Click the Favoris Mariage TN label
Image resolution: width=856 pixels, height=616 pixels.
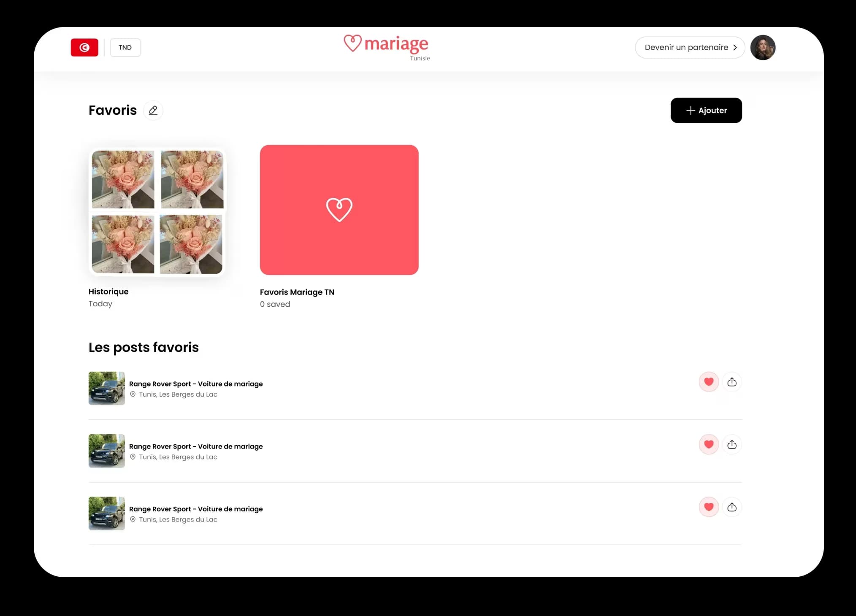coord(297,292)
